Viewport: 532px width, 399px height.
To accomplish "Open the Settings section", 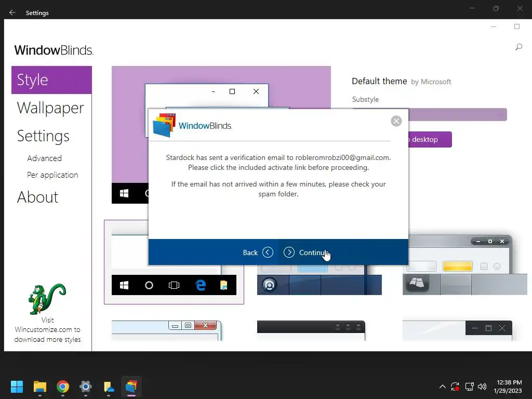I will click(x=43, y=136).
